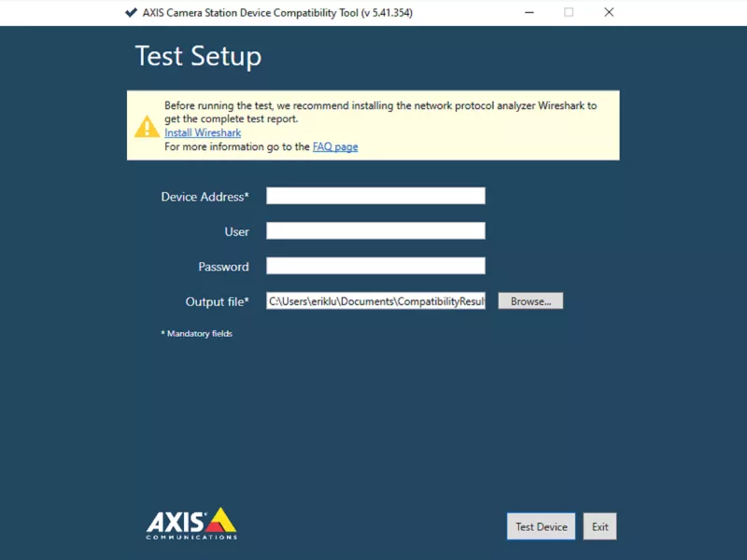Click the Password label
747x560 pixels.
225,266
